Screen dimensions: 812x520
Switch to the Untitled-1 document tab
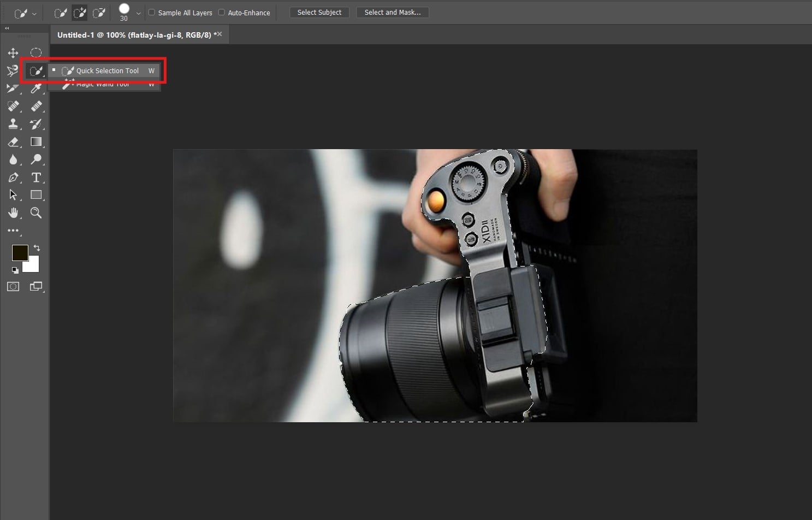tap(134, 35)
